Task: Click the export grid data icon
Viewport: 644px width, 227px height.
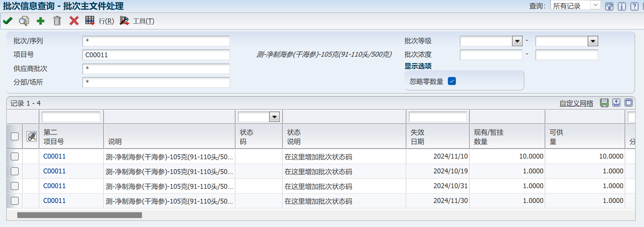Action: pyautogui.click(x=616, y=103)
